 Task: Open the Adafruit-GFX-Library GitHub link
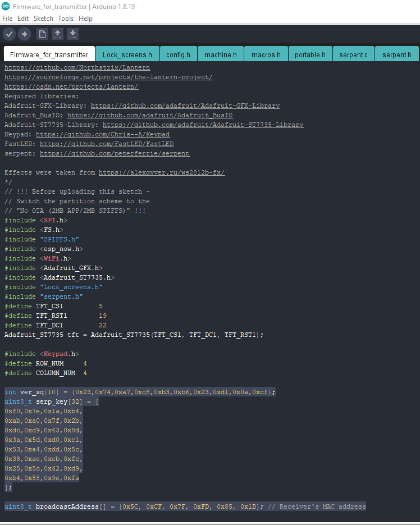[x=185, y=106]
